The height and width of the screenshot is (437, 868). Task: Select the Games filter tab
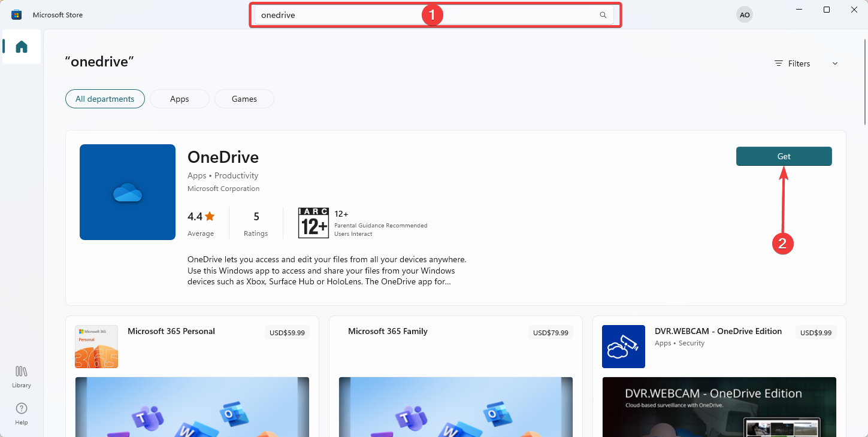pos(244,99)
